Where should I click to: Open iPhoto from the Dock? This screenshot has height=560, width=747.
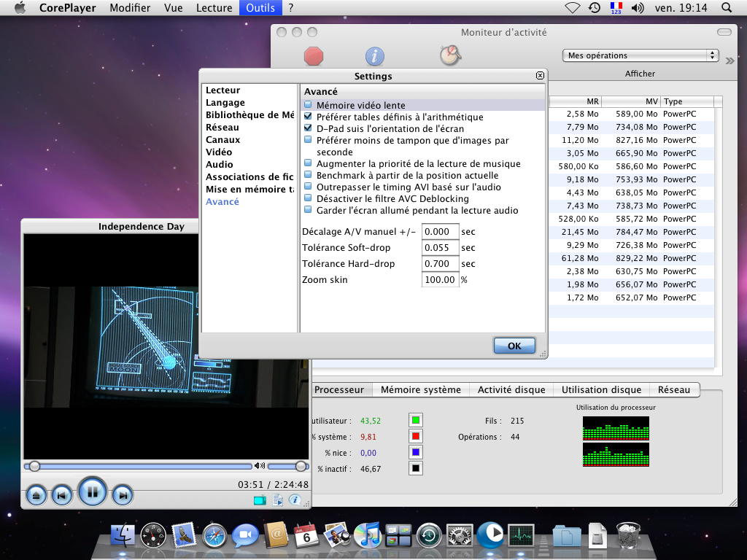tap(337, 535)
